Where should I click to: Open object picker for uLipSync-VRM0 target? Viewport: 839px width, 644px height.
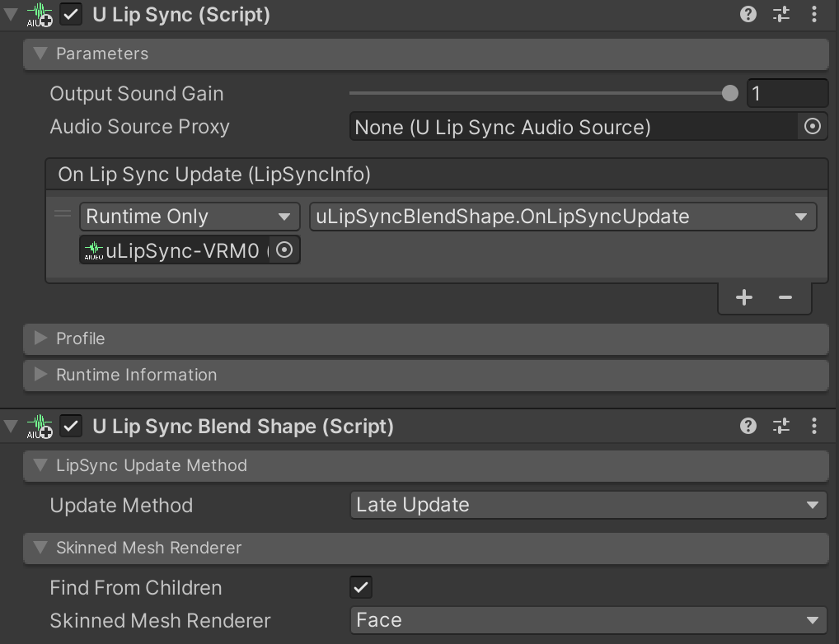tap(284, 250)
